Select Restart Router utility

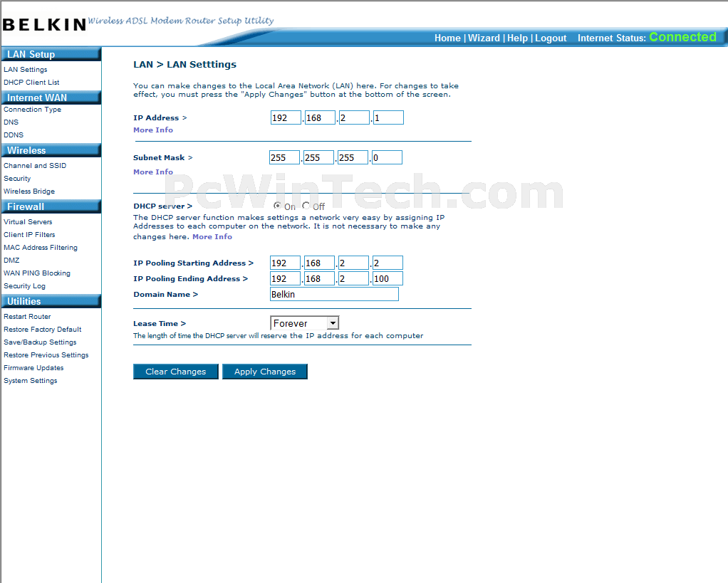pyautogui.click(x=27, y=316)
